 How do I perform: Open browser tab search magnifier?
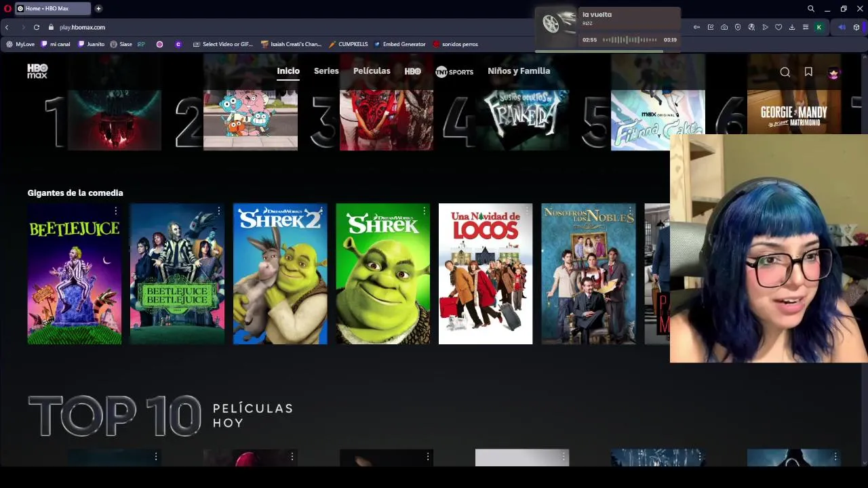tap(811, 9)
